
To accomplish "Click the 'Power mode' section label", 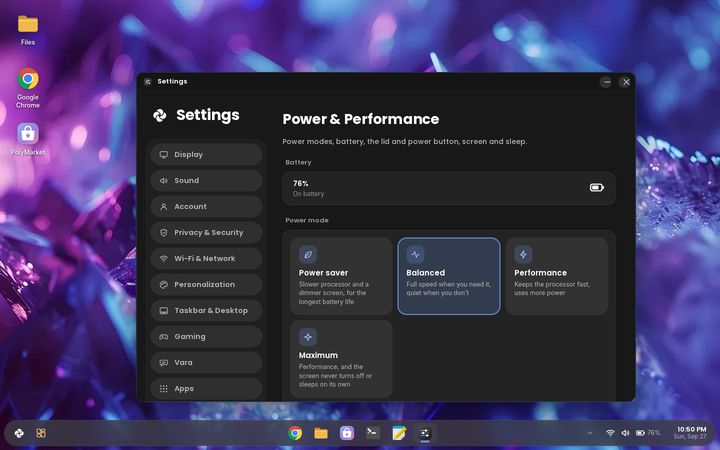I will [307, 220].
